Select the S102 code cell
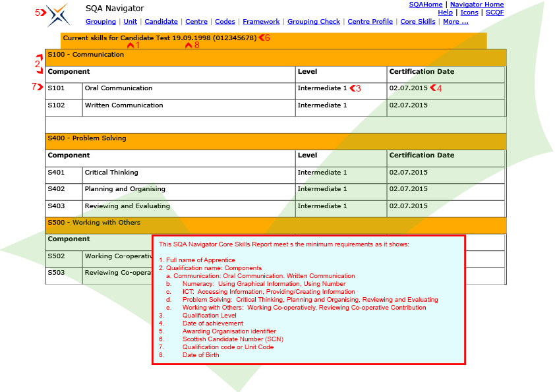Image resolution: width=555 pixels, height=392 pixels. click(x=64, y=108)
